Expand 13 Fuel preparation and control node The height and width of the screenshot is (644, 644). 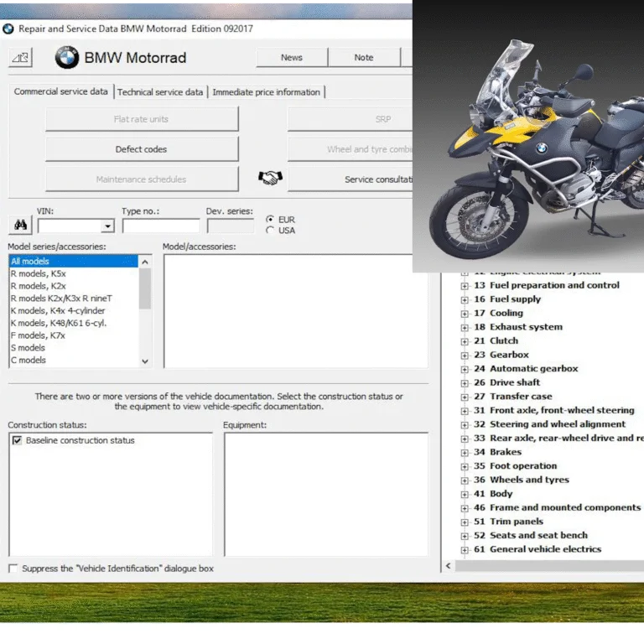pos(465,286)
